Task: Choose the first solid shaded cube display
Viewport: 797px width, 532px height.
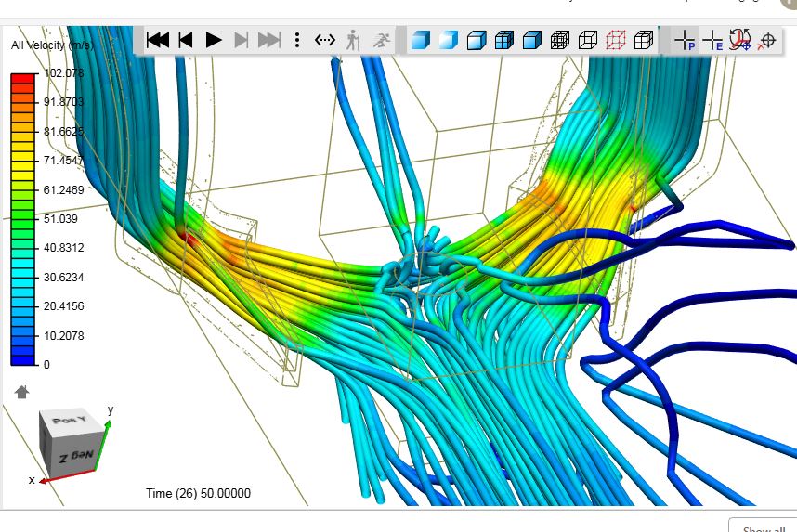Action: [x=421, y=40]
